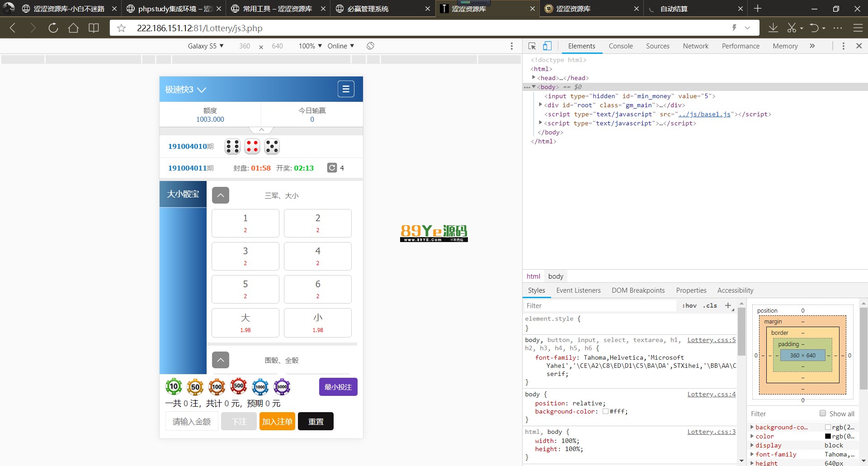Select bet option 4
Image resolution: width=868 pixels, height=466 pixels.
click(318, 256)
